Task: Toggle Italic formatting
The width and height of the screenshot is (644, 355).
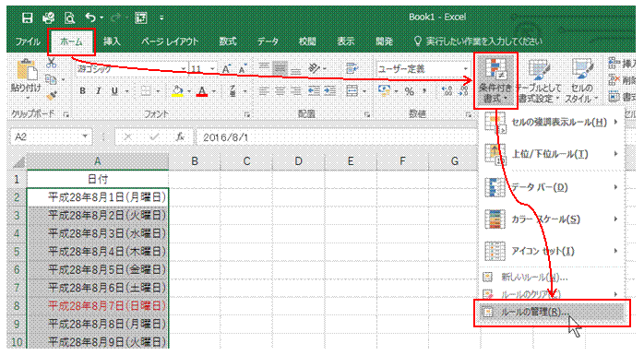Action: [98, 91]
